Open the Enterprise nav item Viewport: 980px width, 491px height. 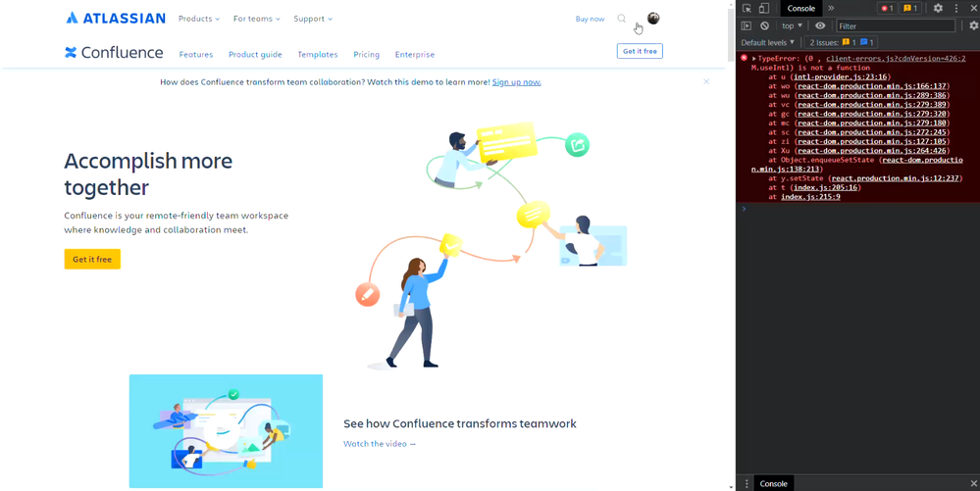click(x=414, y=54)
